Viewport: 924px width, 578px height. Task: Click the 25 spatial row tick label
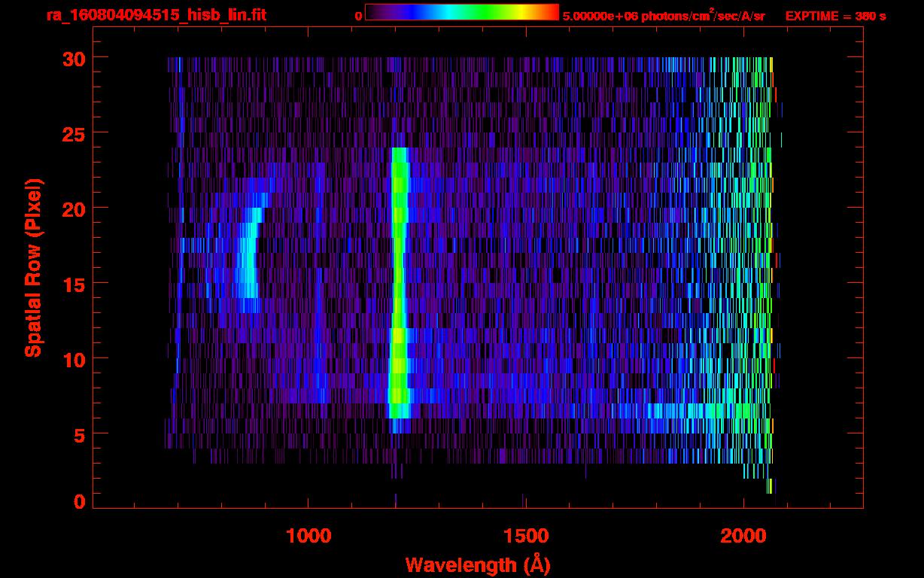[x=73, y=133]
